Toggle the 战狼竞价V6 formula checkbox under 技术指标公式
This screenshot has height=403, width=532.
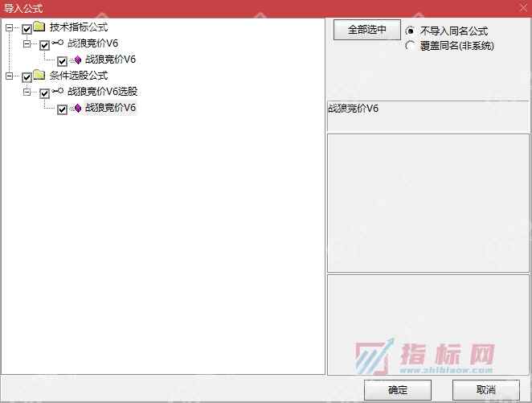[62, 61]
